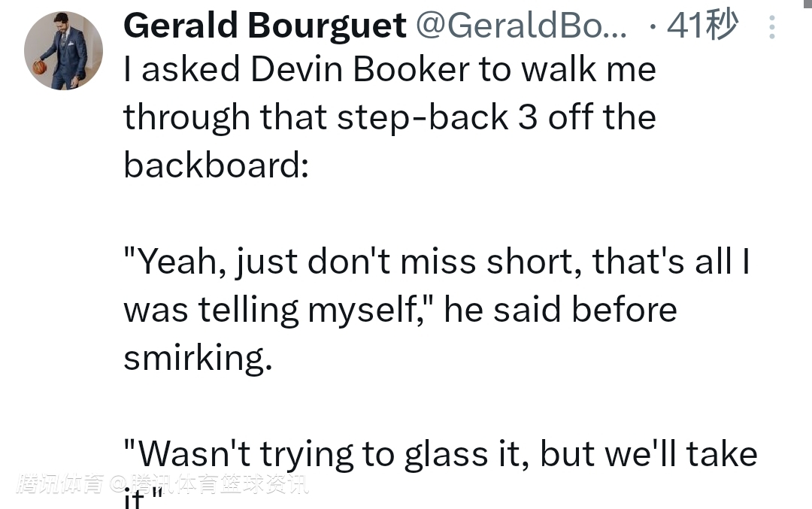Click the 腾讯体育 watermark logo text
The height and width of the screenshot is (509, 812).
[60, 484]
